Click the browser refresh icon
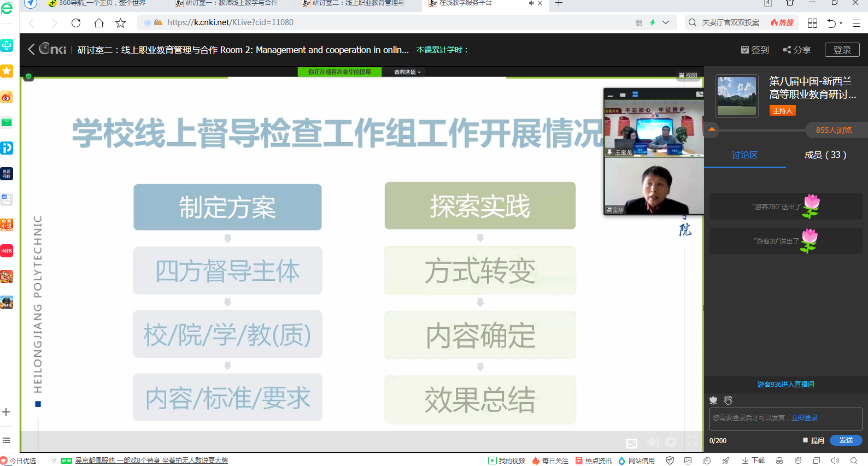The width and height of the screenshot is (868, 466). pos(76,22)
